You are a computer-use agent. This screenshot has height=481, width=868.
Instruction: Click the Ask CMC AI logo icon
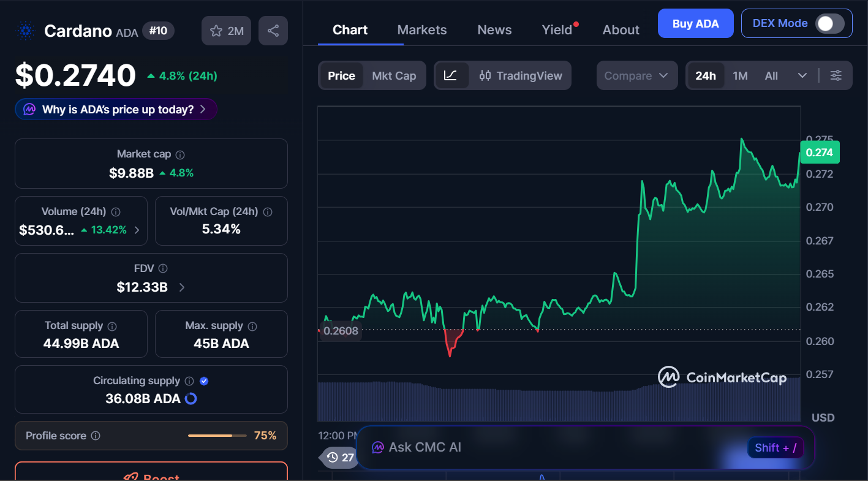point(377,447)
